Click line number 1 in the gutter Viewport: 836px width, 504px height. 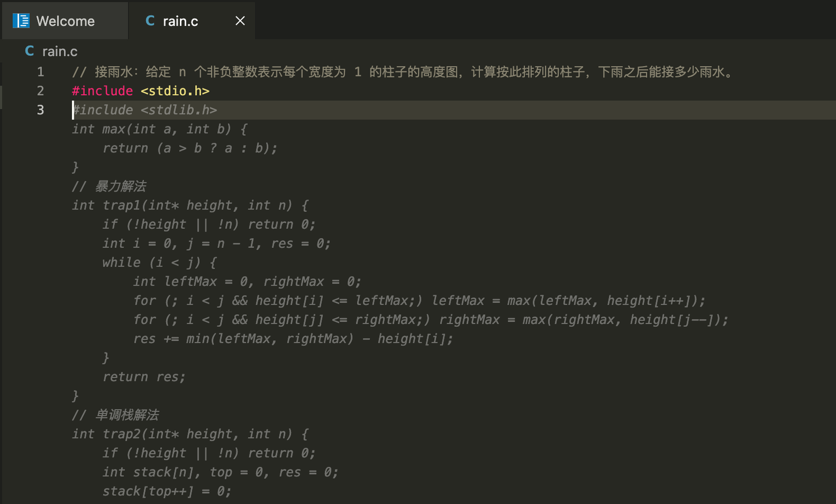point(40,72)
